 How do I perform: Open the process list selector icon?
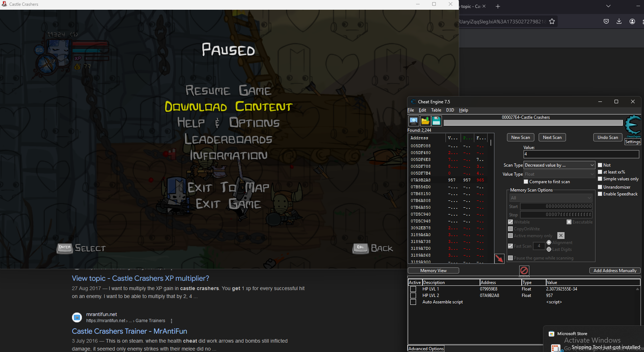[x=414, y=121]
